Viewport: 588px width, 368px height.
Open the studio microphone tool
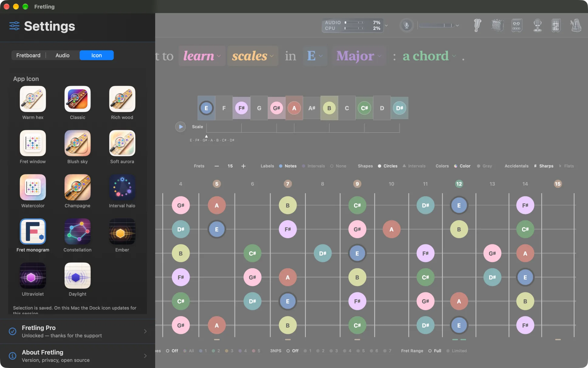538,25
